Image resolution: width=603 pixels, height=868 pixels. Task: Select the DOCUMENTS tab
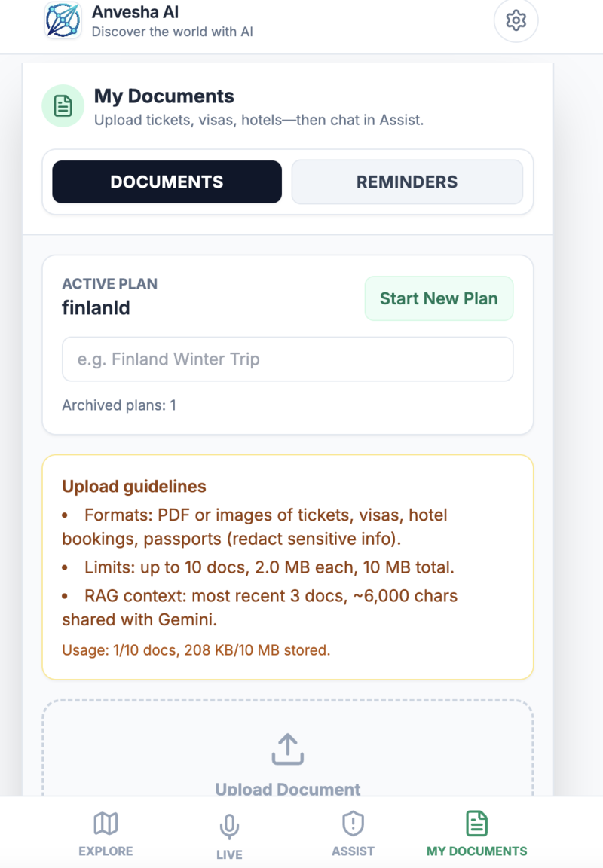click(x=166, y=182)
